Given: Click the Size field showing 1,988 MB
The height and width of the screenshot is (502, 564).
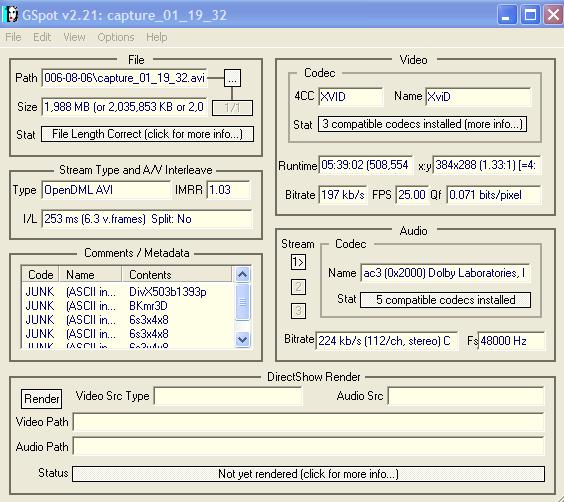Looking at the screenshot, I should point(124,107).
